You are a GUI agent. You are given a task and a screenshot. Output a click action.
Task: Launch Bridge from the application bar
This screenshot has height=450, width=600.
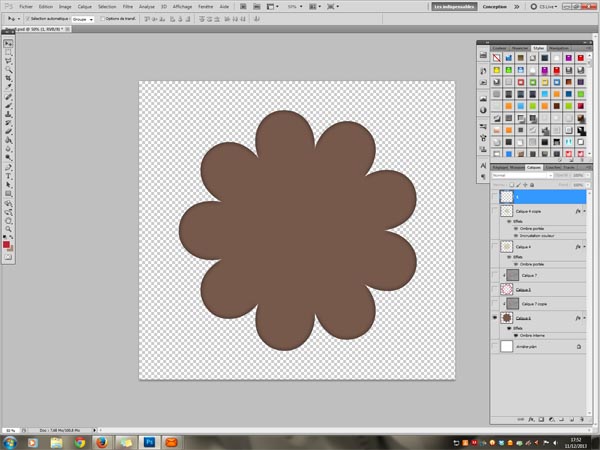click(243, 7)
